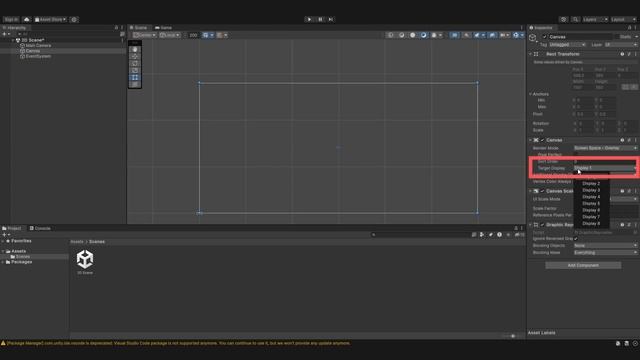This screenshot has height=360, width=640.
Task: Switch to the Project tab
Action: coord(11,228)
